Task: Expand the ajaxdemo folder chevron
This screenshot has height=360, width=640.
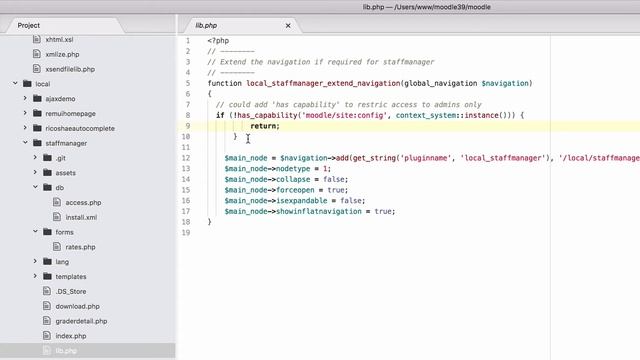Action: tap(25, 98)
